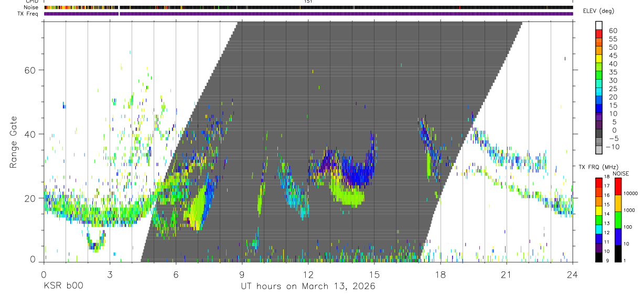Click the 'TX Freq' row label at top left
The height and width of the screenshot is (297, 644).
point(29,14)
